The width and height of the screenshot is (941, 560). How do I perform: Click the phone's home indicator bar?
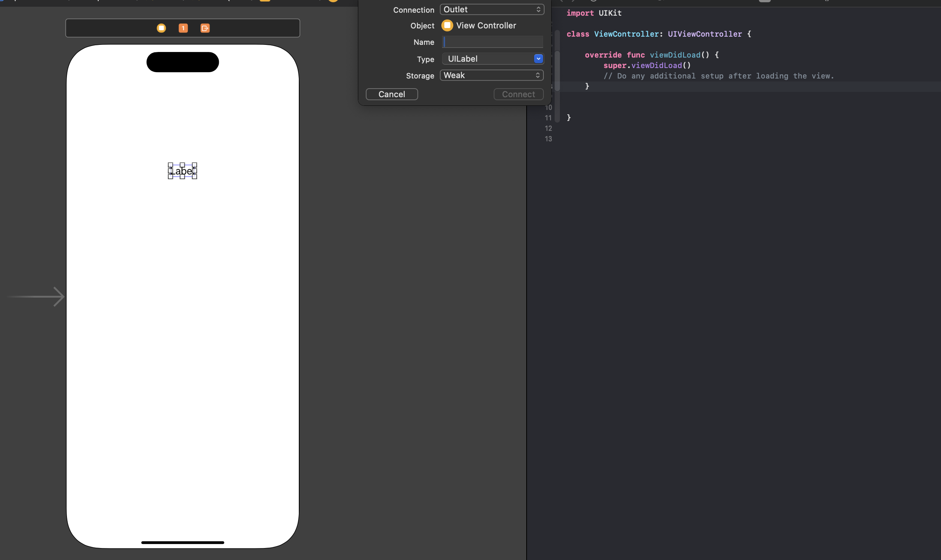(x=183, y=542)
